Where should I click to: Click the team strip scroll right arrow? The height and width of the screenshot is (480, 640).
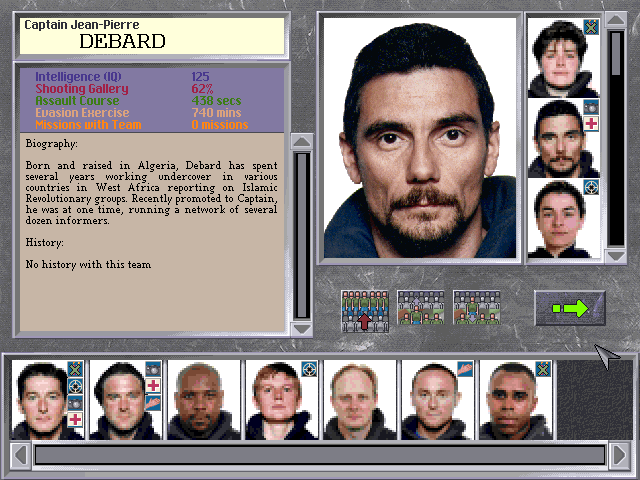point(619,455)
